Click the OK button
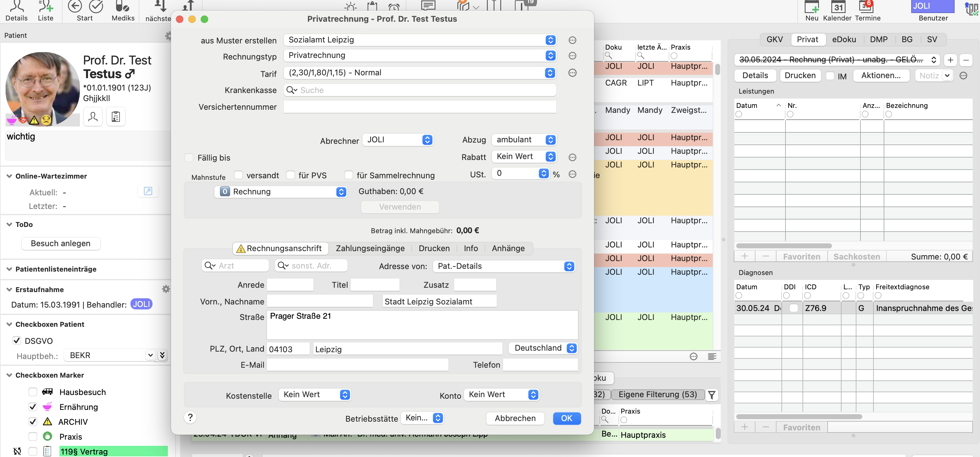The height and width of the screenshot is (457, 980). pos(567,418)
